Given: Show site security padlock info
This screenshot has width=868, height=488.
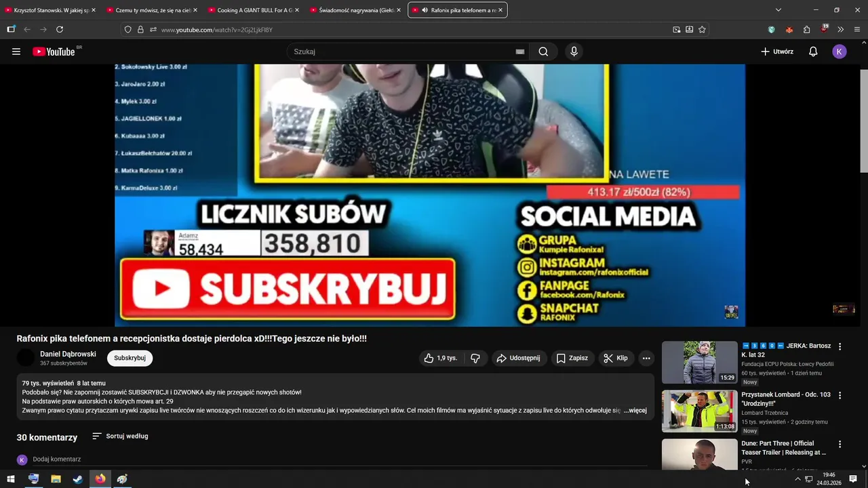Looking at the screenshot, I should coord(140,30).
